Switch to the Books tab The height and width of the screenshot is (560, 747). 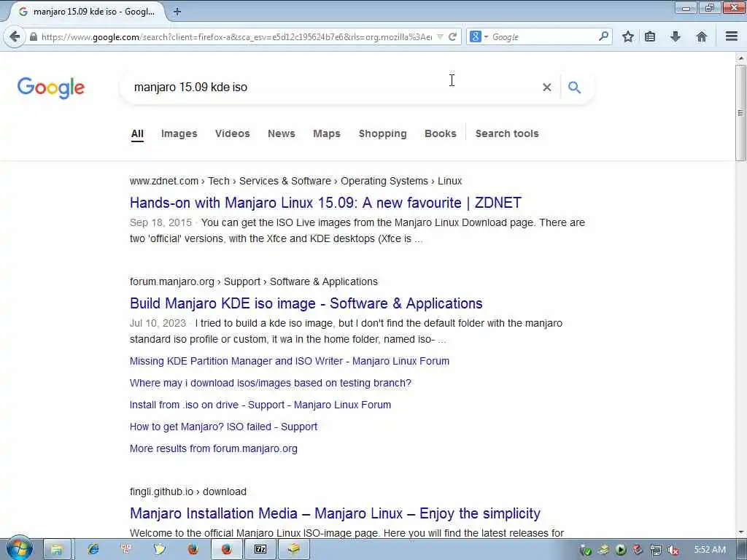[440, 134]
